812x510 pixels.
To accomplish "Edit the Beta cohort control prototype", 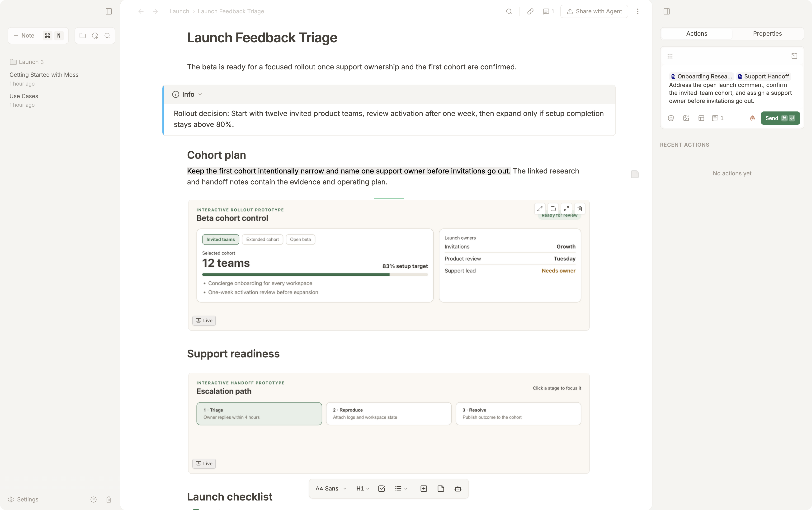I will (540, 209).
